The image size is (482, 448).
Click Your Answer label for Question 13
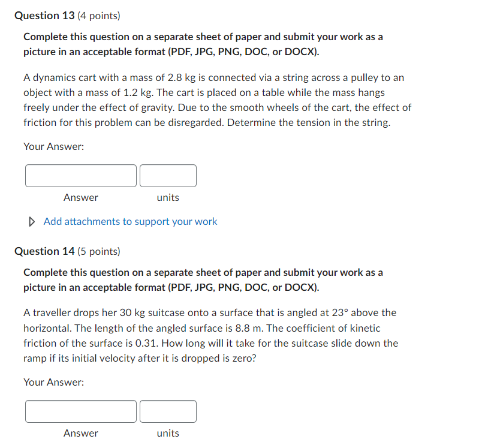[46, 146]
